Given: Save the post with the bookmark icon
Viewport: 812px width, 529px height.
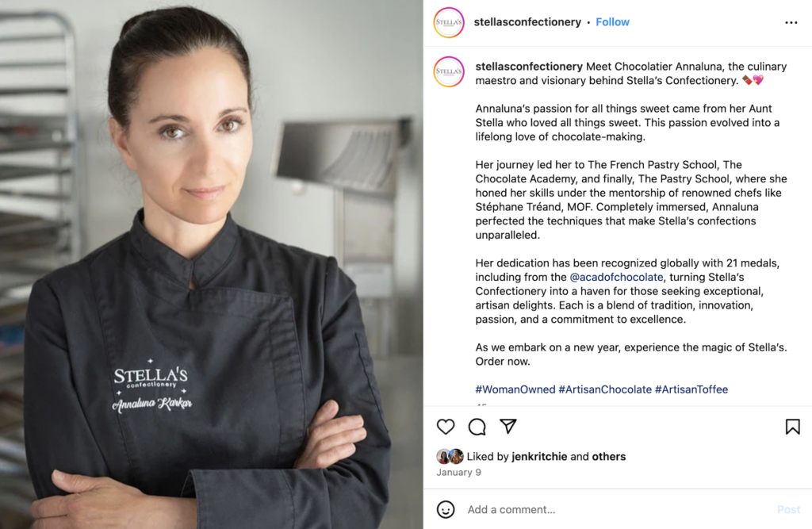Looking at the screenshot, I should tap(792, 427).
